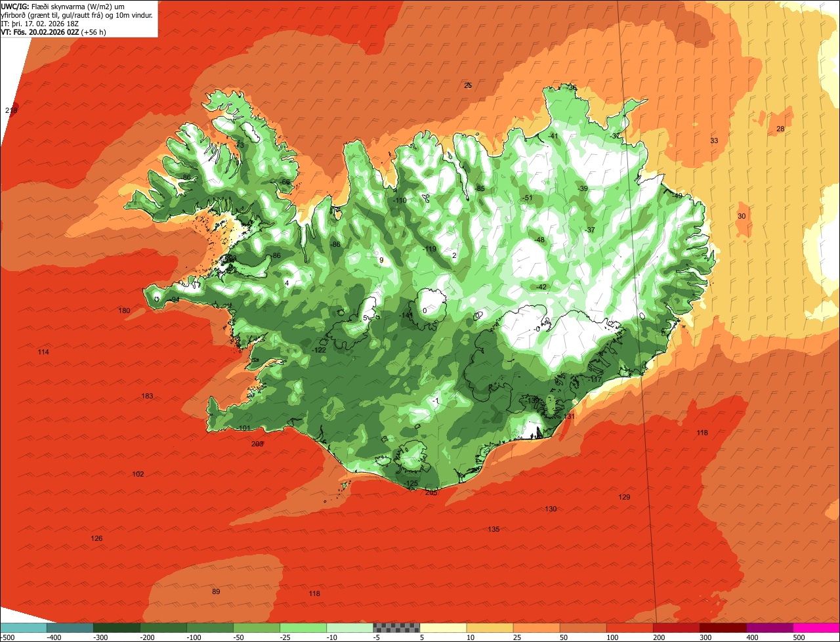The image size is (840, 642).
Task: Click the value 102 on the map
Action: point(138,474)
